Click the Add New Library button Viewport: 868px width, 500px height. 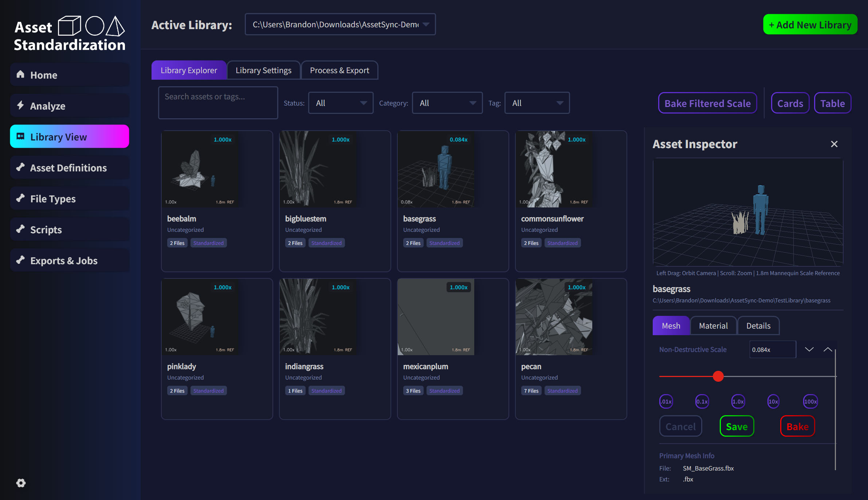click(x=810, y=24)
